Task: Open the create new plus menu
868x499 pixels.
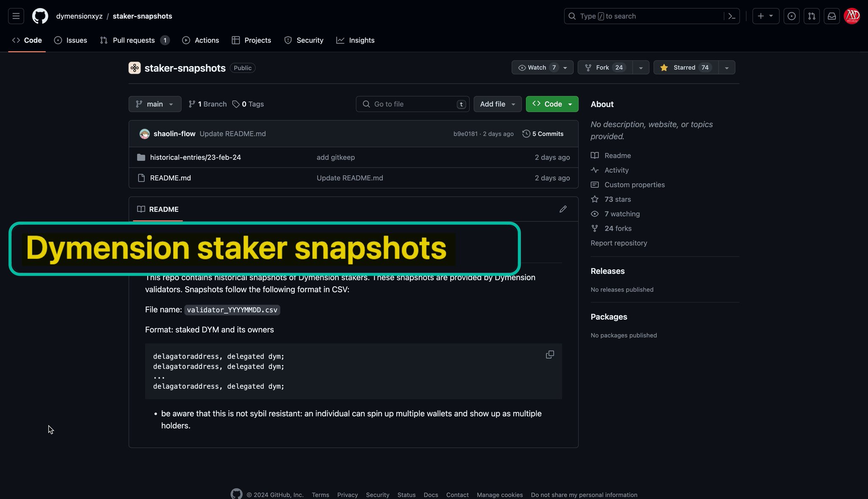Action: point(765,16)
